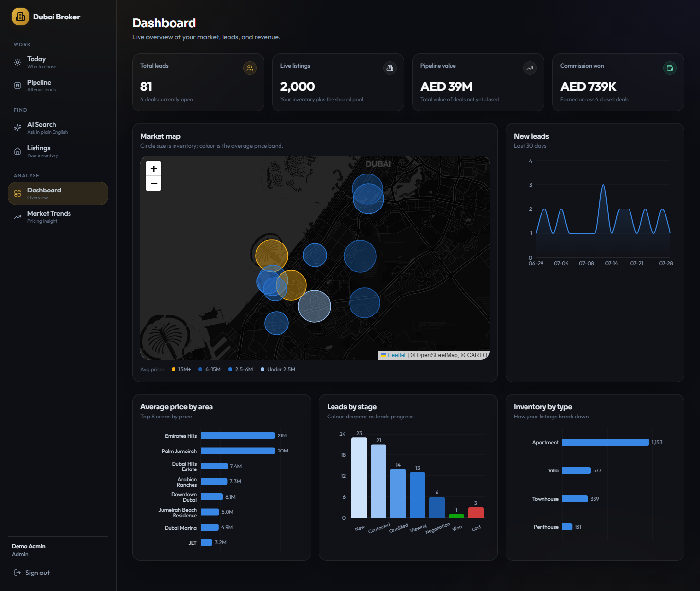Click the people icon on Total leads card
Viewport: 700px width, 591px height.
pyautogui.click(x=250, y=68)
